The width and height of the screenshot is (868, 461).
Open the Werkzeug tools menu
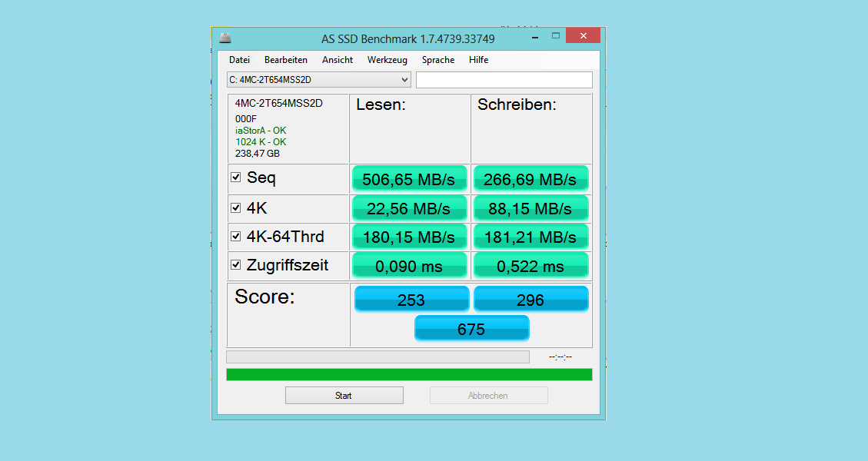(x=387, y=60)
